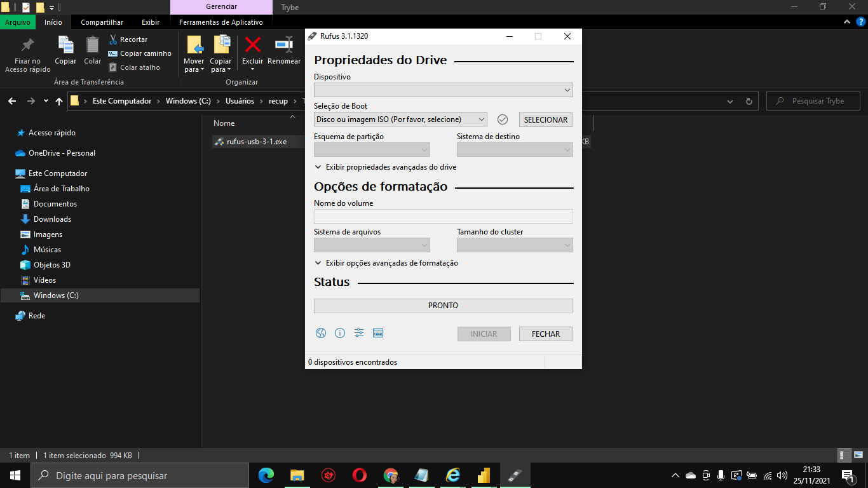The width and height of the screenshot is (868, 488).
Task: Open Sistema de destino dropdown
Action: pos(515,150)
